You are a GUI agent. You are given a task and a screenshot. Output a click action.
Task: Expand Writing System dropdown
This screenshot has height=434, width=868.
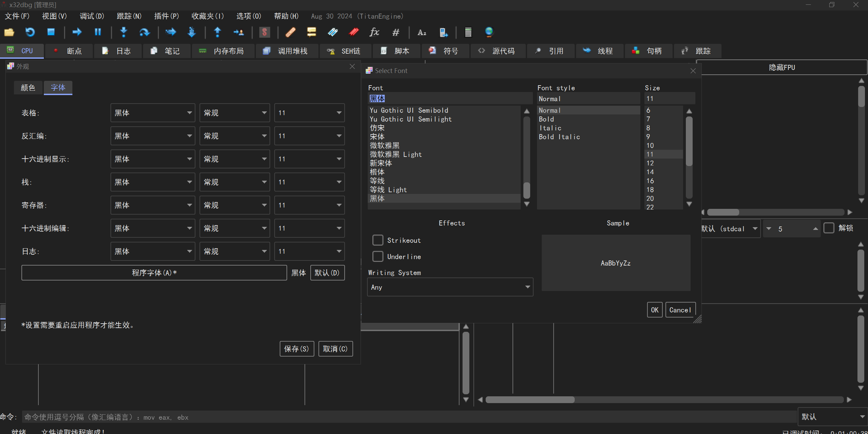526,286
